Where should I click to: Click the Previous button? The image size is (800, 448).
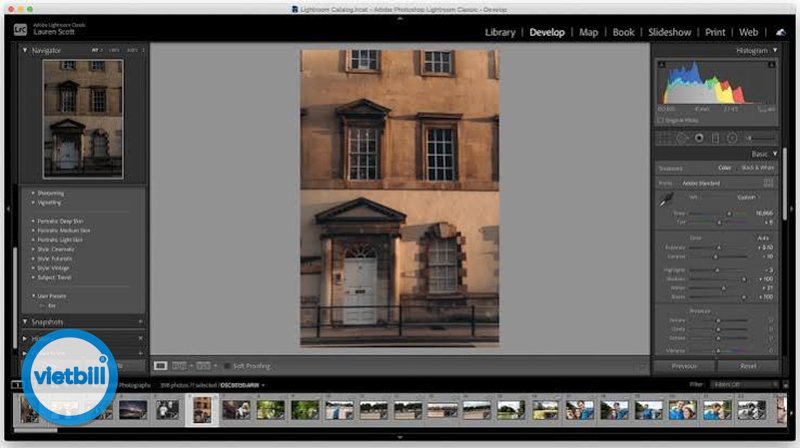point(684,366)
